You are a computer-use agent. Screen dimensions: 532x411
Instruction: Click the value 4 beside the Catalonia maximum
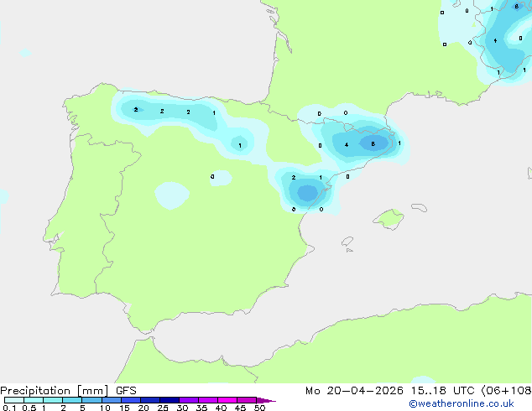pos(347,145)
